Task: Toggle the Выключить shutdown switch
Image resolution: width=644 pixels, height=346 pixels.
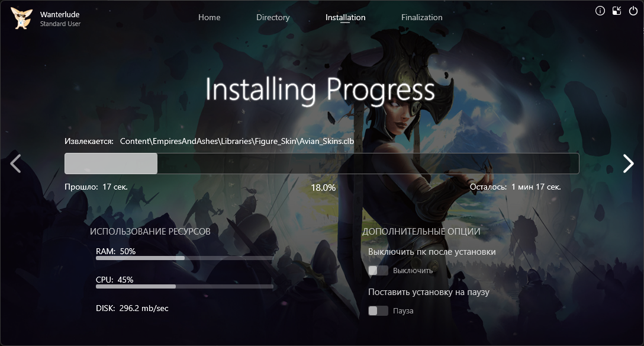Action: 378,271
